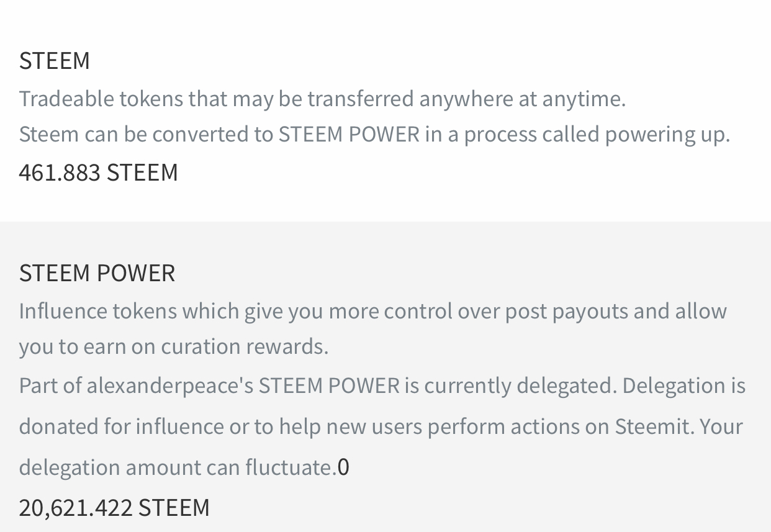Click 'Delegation is' at the line end
The image size is (771, 532).
(683, 385)
